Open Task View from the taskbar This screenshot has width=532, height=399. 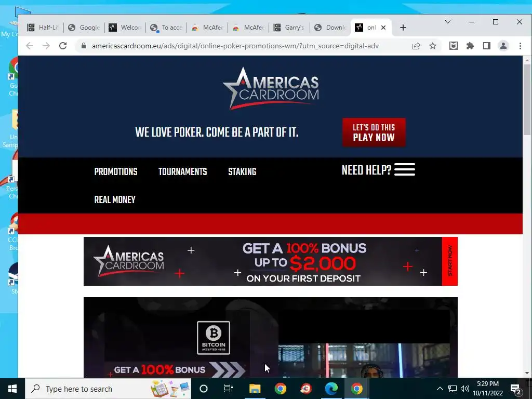229,389
